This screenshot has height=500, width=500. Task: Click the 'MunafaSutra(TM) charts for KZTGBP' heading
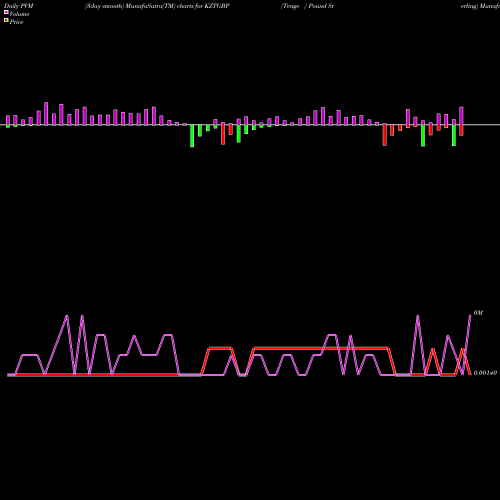178,6
